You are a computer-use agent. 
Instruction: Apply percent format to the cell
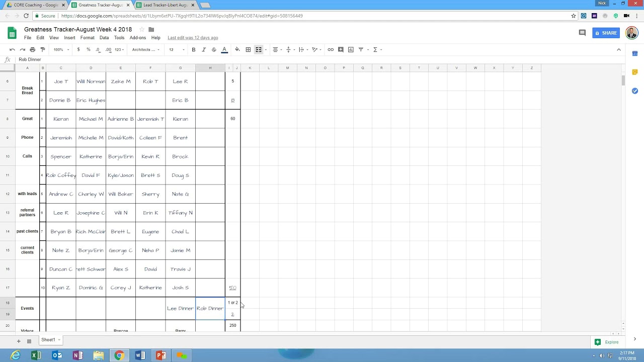pyautogui.click(x=89, y=50)
